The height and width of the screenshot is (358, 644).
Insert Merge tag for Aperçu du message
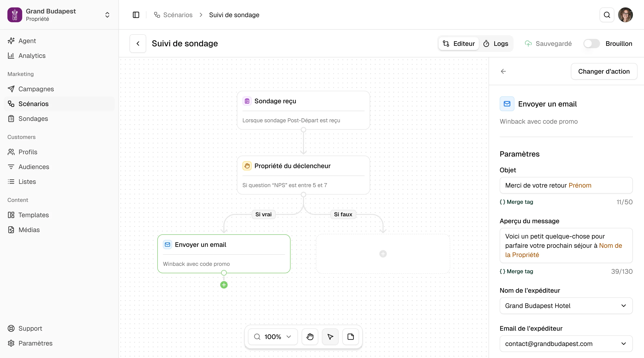(x=516, y=271)
